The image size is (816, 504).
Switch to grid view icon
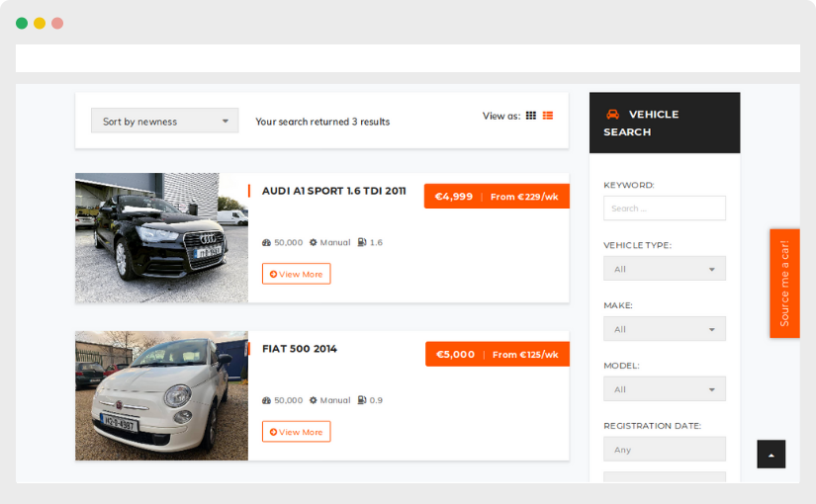point(530,116)
